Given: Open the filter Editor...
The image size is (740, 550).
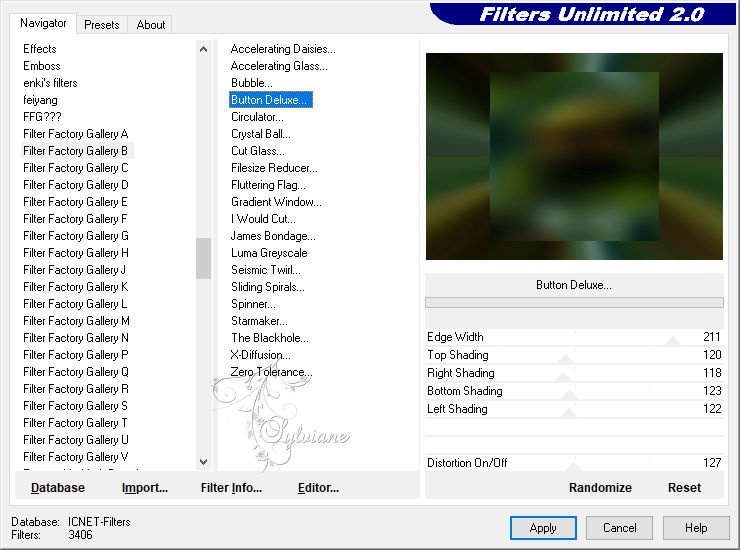Looking at the screenshot, I should tap(318, 488).
